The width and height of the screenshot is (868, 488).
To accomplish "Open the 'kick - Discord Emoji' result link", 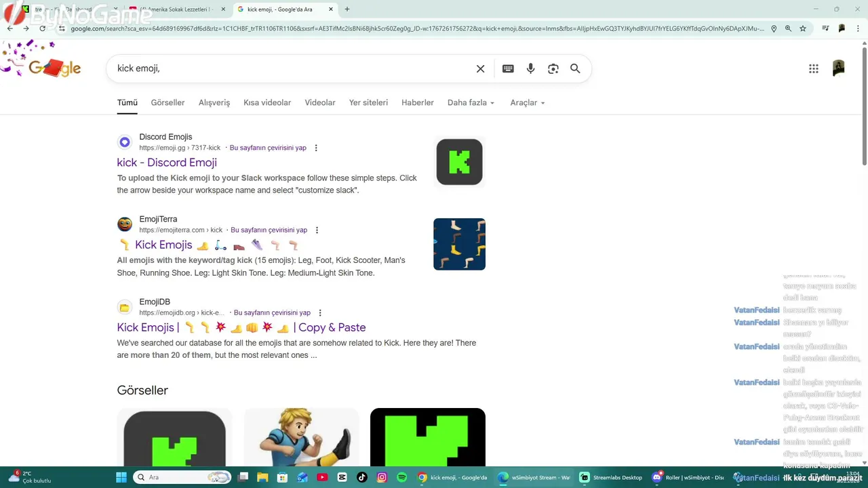I will [167, 163].
